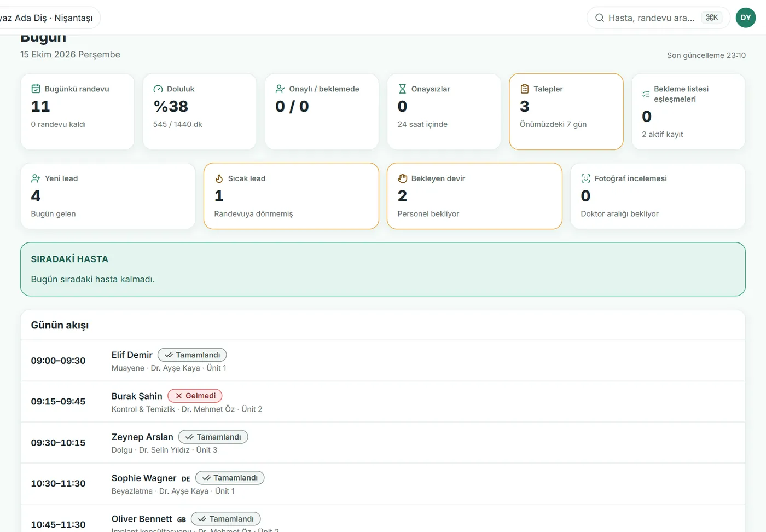The width and height of the screenshot is (766, 532).
Task: Click the calendar icon on Bugünkü randevu card
Action: [x=36, y=89]
